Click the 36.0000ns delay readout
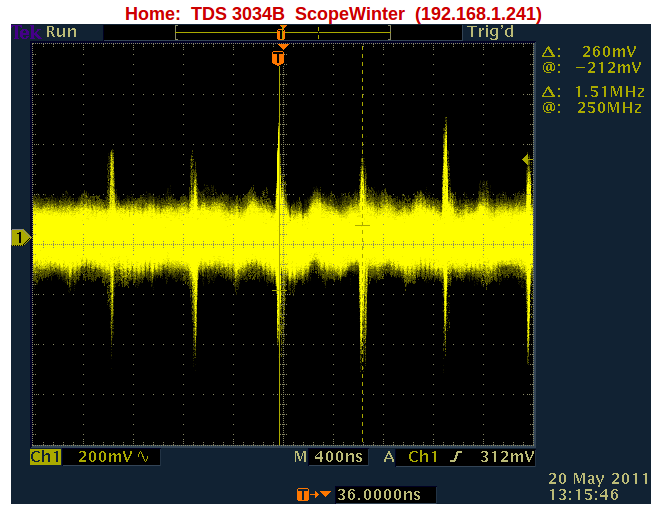The height and width of the screenshot is (506, 654). click(x=379, y=495)
